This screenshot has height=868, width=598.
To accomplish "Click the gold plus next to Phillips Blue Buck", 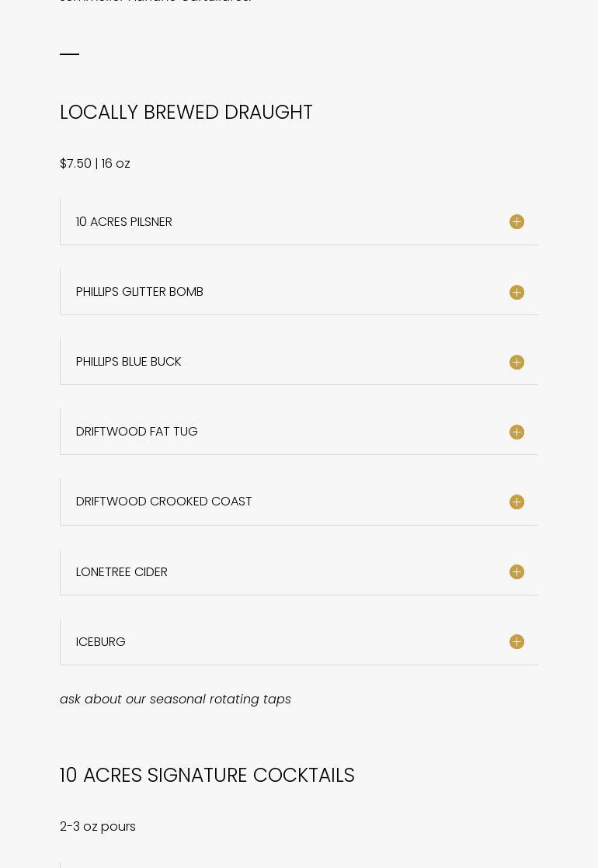I will coord(516,362).
